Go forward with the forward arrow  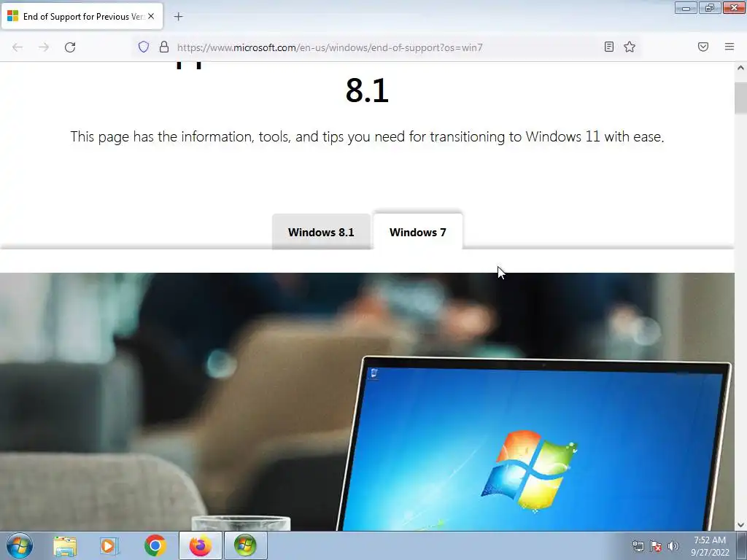coord(44,47)
